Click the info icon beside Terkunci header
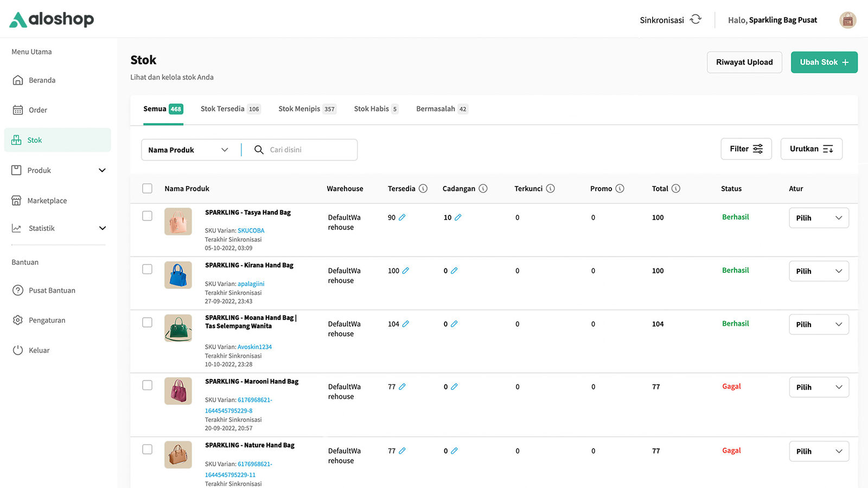Viewport: 868px width, 488px height. (550, 189)
